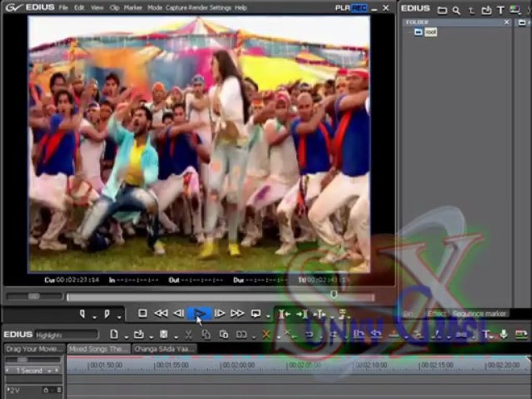Click the orange Delete X icon
The width and height of the screenshot is (532, 399).
(x=267, y=335)
